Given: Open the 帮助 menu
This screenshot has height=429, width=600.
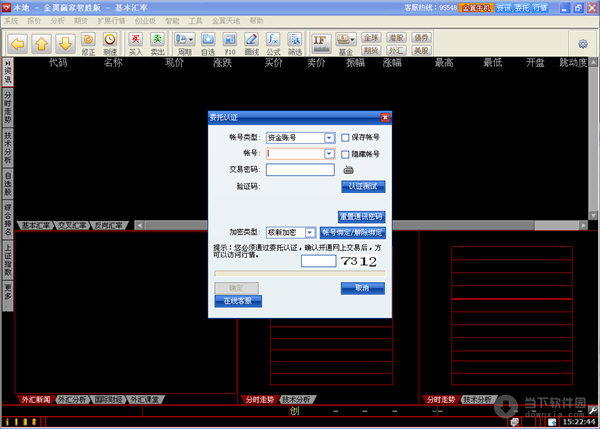Looking at the screenshot, I should tap(256, 21).
